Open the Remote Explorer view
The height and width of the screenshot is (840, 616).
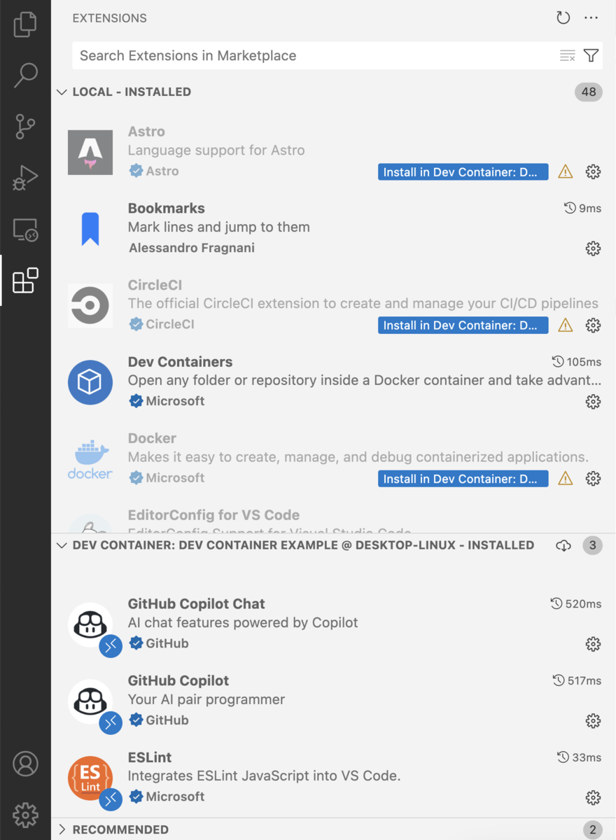coord(25,230)
